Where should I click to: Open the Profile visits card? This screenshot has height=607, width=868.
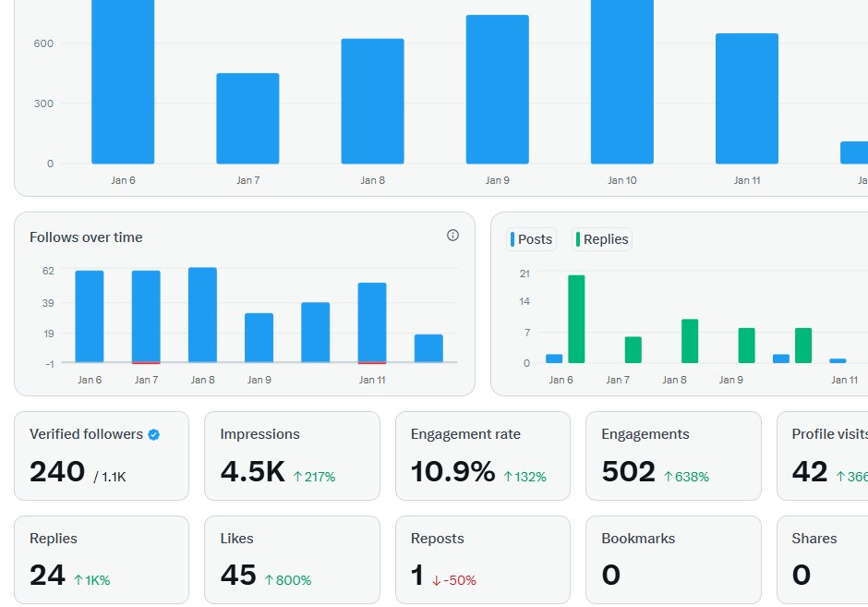click(823, 455)
